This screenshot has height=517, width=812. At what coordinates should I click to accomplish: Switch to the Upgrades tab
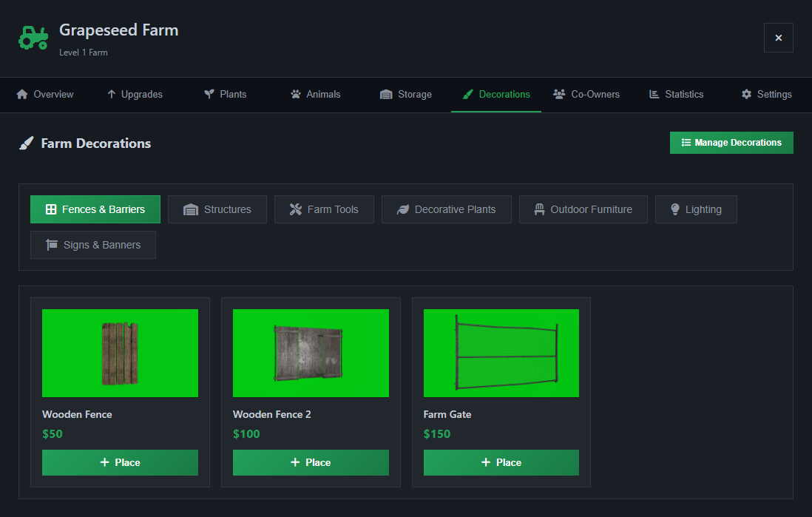[x=135, y=95]
